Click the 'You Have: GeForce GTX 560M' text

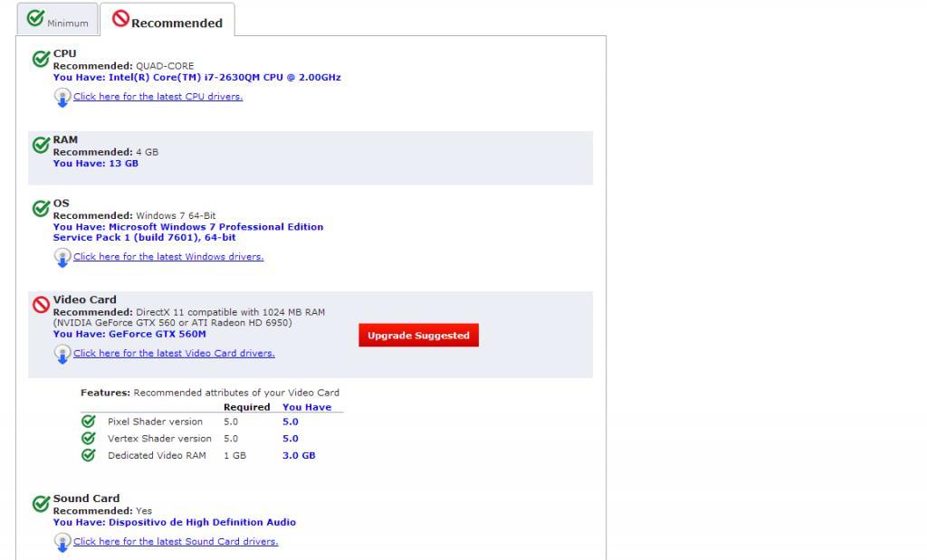pos(129,334)
